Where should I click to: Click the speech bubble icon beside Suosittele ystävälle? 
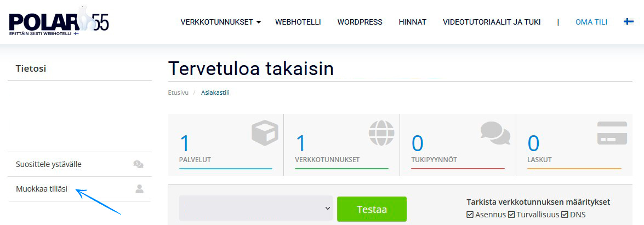(x=139, y=164)
